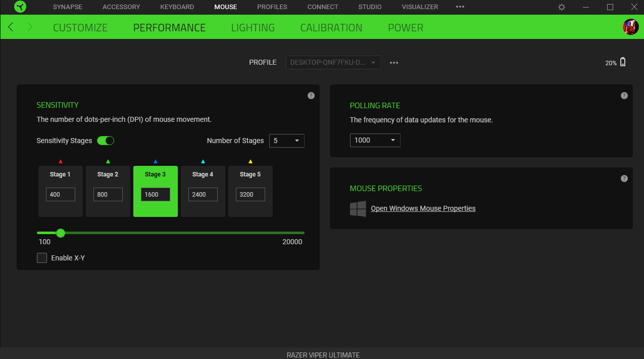
Task: Open more top navigation tabs ellipsis
Action: pos(460,7)
